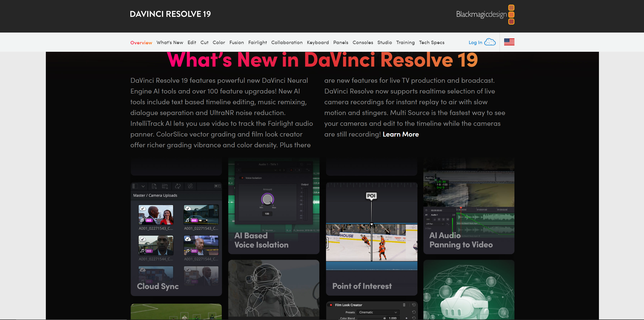Open the Cut tab

tap(204, 43)
